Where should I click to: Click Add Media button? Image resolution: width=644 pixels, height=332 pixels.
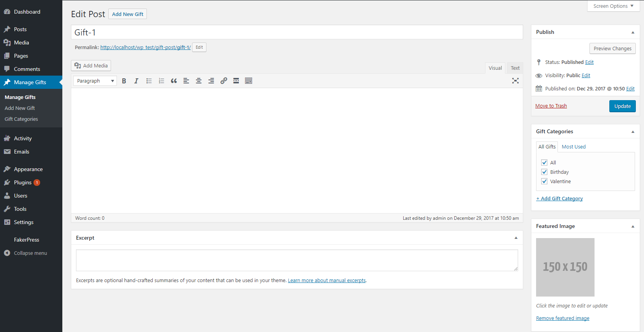(x=91, y=65)
